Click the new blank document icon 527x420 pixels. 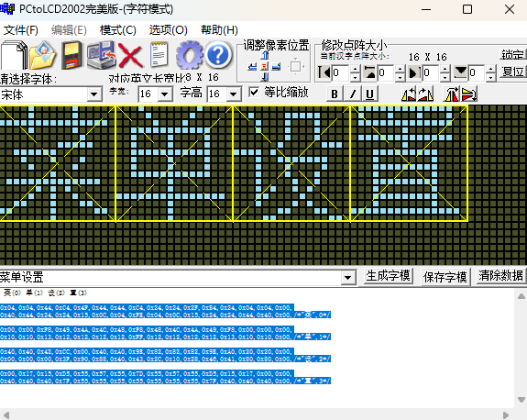14,55
